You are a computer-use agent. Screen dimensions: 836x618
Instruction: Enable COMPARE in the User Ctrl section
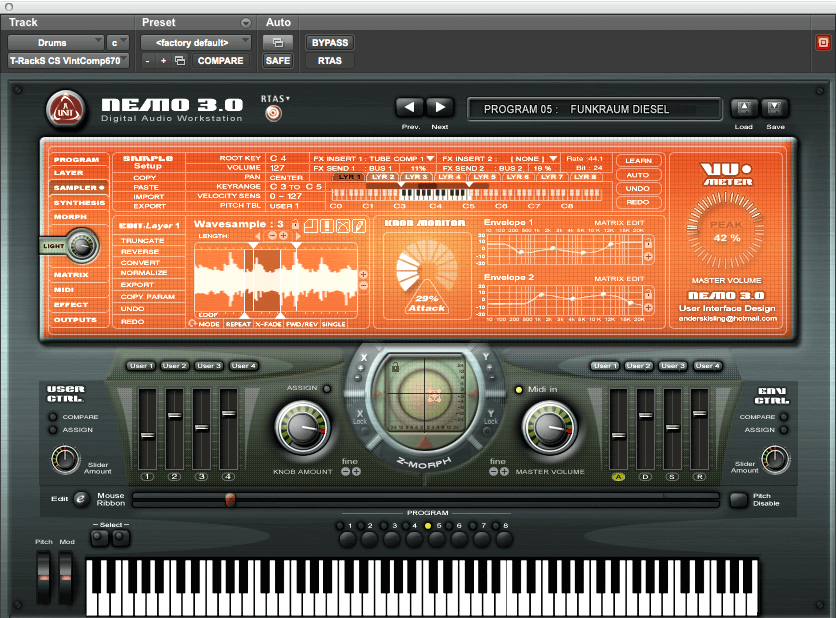coord(53,417)
